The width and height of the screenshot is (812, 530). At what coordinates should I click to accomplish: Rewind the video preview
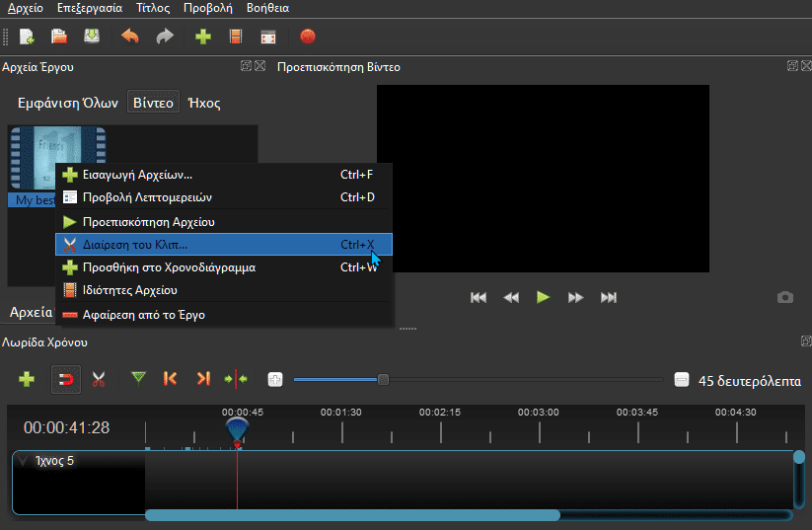tap(511, 297)
